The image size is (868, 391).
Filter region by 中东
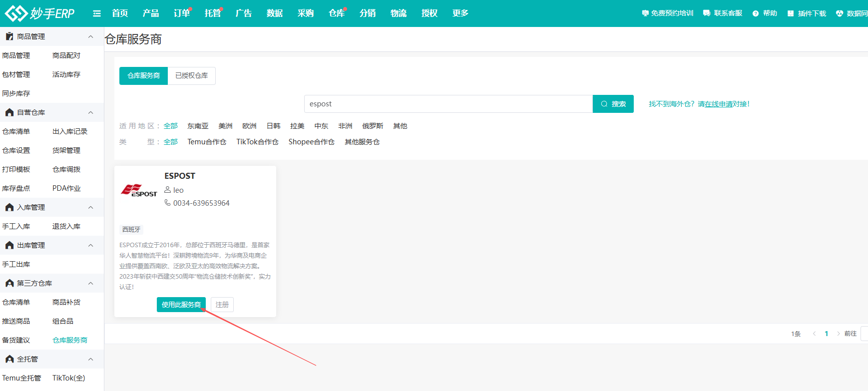tap(321, 126)
